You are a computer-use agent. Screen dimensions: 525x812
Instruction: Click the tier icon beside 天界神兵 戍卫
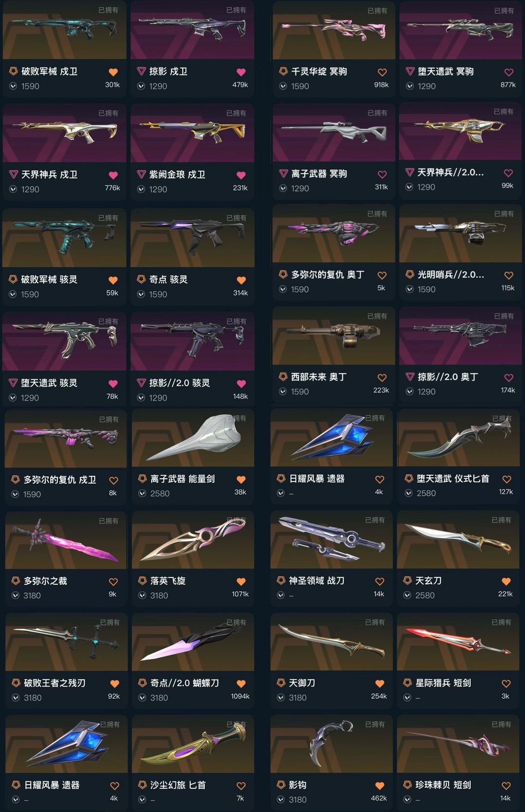pyautogui.click(x=14, y=175)
